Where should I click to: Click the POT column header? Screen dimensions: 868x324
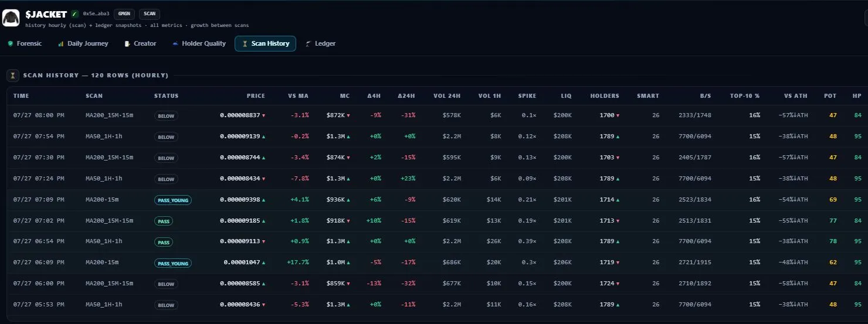click(830, 96)
